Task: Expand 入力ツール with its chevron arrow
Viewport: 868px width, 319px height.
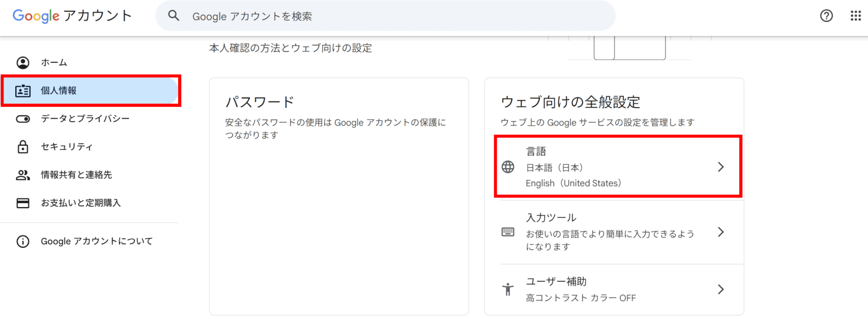Action: 721,232
